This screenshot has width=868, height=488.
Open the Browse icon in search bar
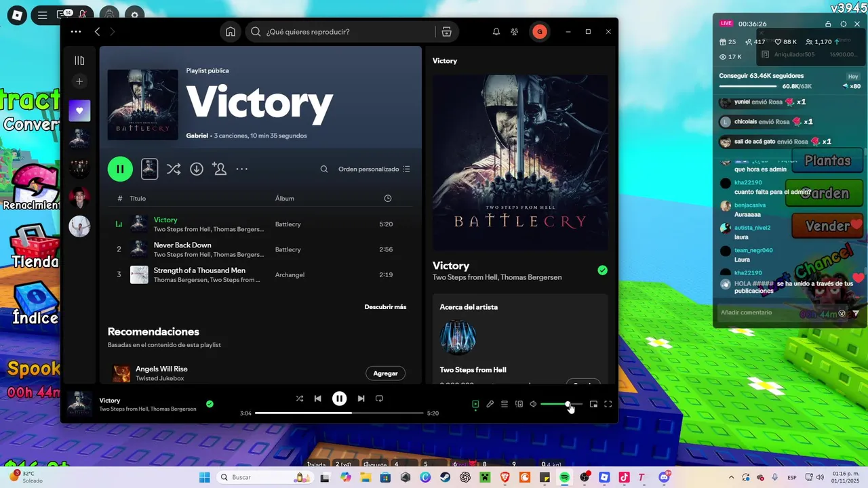pos(446,32)
